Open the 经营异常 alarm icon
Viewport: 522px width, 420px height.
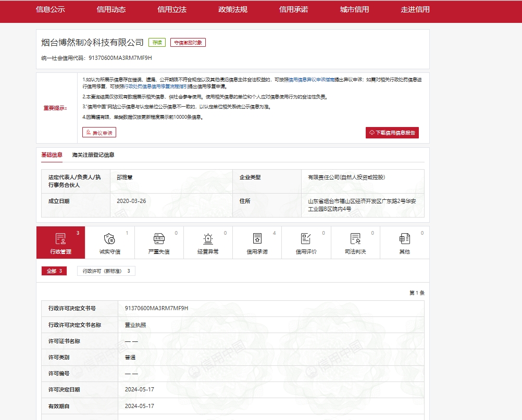point(208,238)
